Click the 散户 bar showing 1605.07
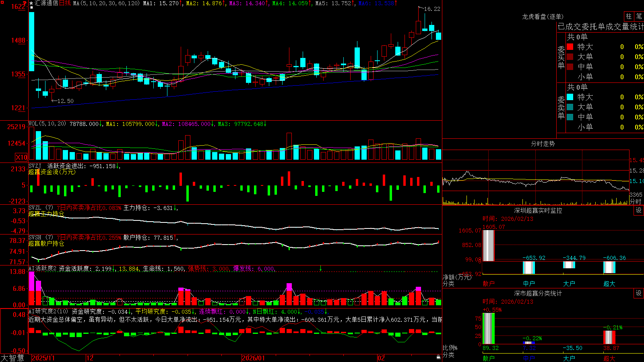Screen dimensions: 644x362 point(488,245)
